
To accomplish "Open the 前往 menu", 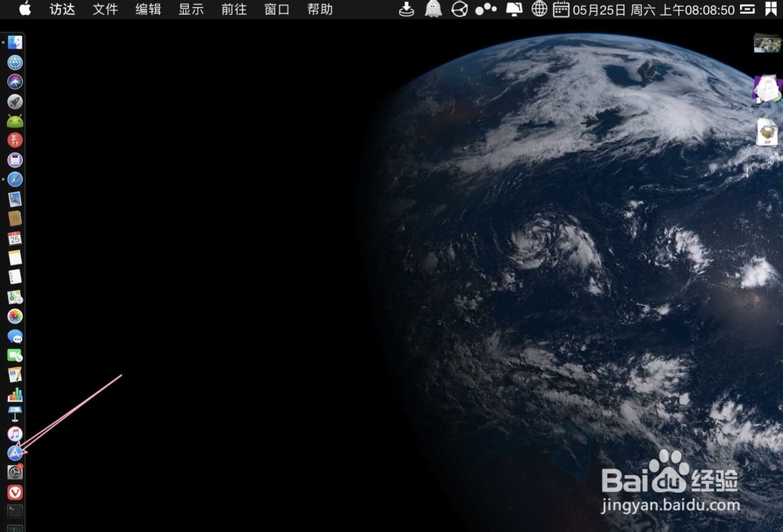I will pos(234,9).
